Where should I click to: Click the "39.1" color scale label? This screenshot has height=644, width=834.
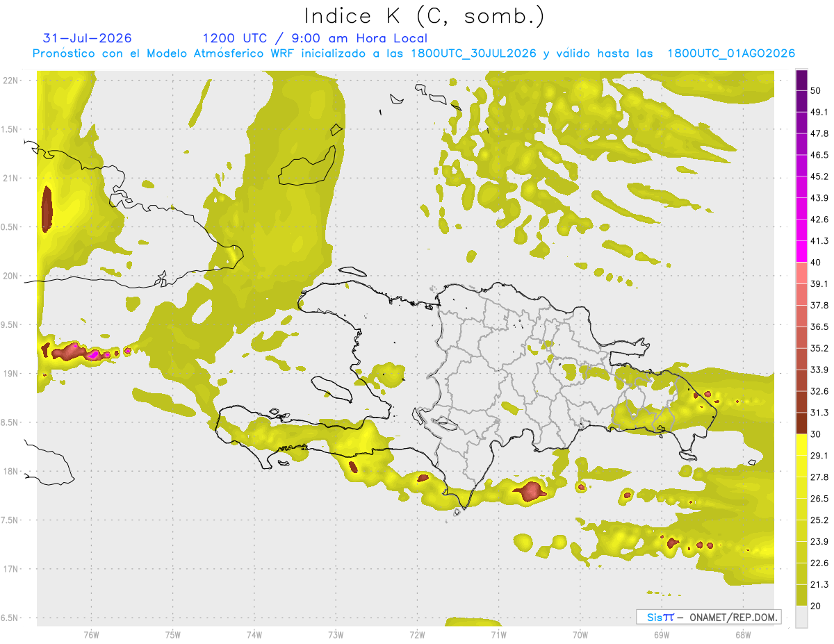(819, 283)
